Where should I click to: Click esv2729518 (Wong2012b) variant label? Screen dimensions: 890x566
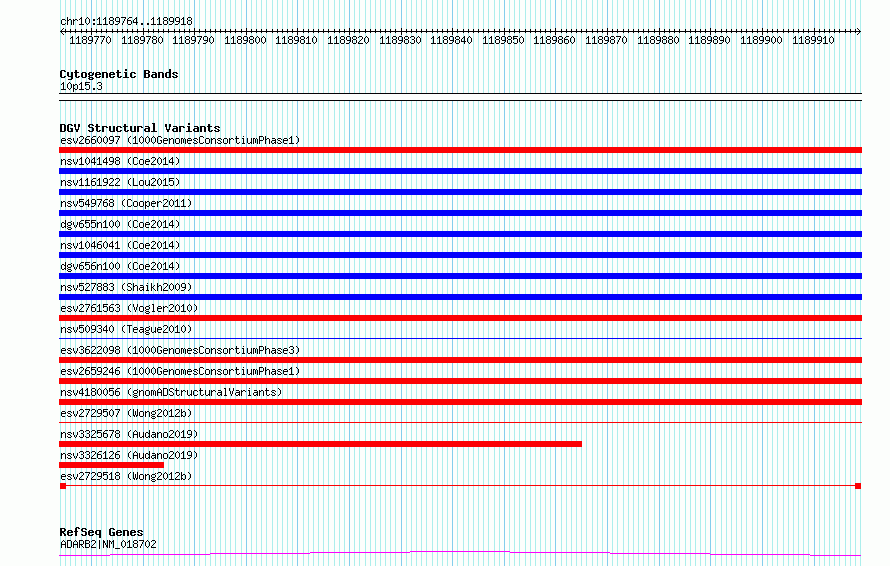[126, 476]
